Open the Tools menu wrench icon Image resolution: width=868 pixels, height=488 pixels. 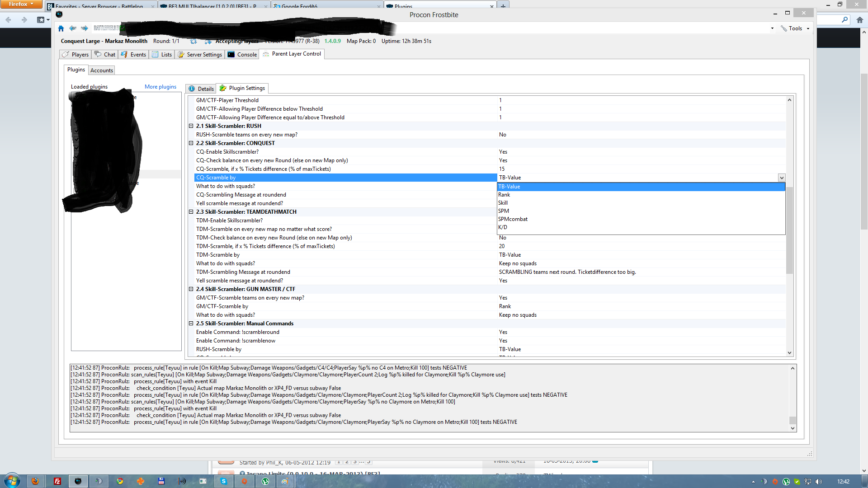[784, 28]
